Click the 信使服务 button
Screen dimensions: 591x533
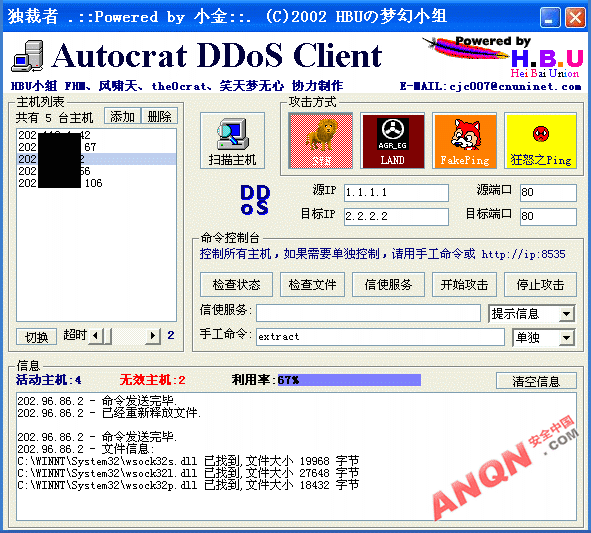[388, 285]
